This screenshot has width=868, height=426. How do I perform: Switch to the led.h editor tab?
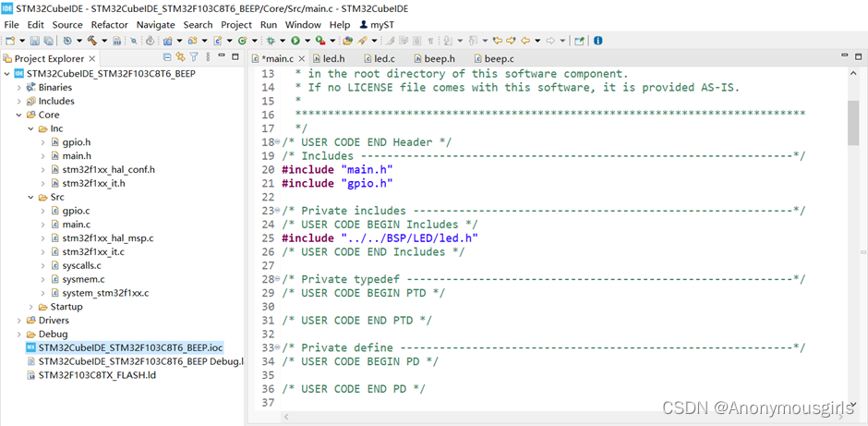tap(329, 58)
